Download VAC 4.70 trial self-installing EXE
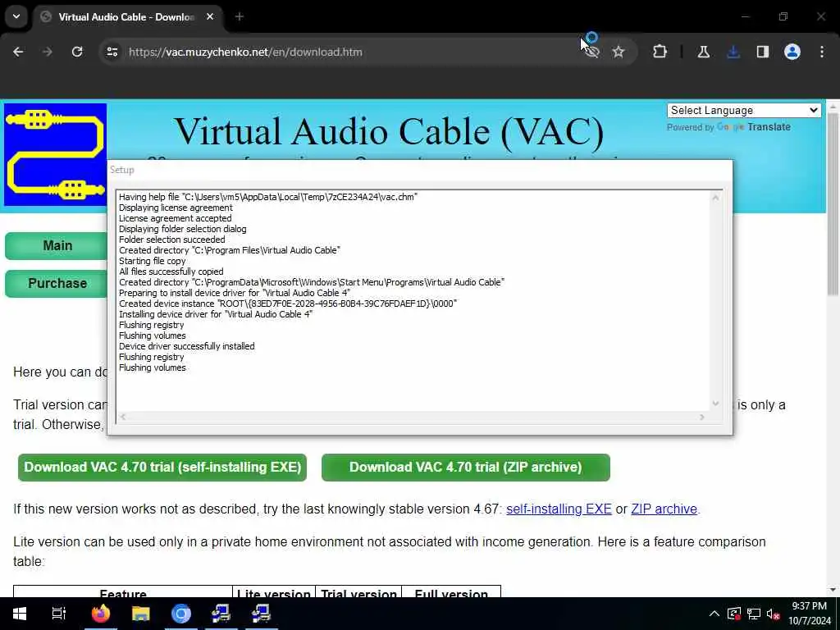The image size is (840, 630). point(162,467)
